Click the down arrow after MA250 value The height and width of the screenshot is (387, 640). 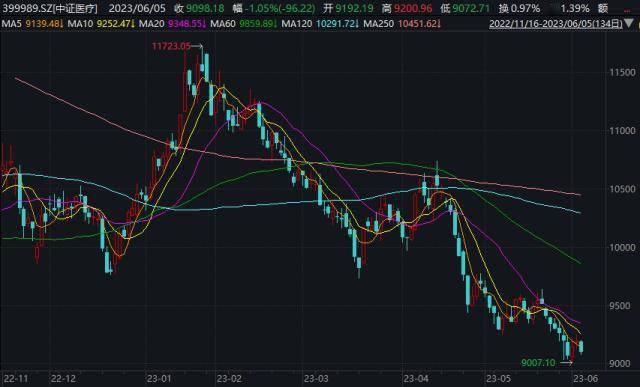point(439,24)
